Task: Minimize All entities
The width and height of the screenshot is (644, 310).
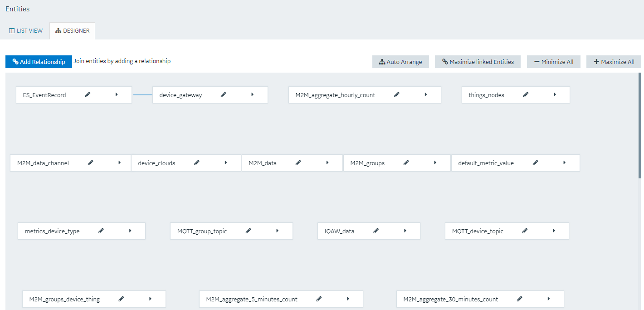Action: [554, 62]
